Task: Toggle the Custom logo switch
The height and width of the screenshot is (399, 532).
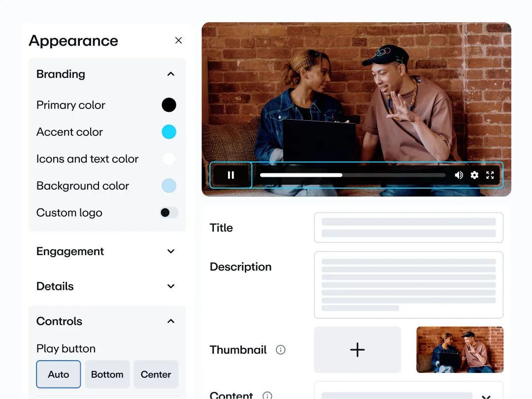Action: [169, 213]
